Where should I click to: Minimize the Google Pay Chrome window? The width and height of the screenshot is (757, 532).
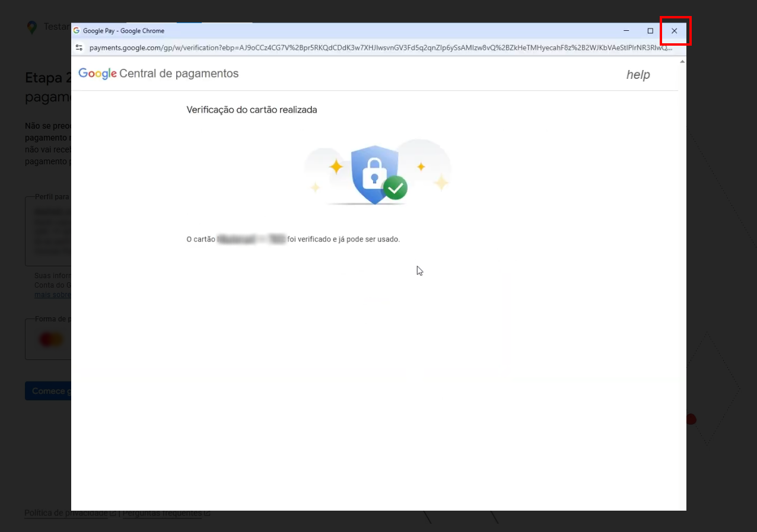coord(626,31)
